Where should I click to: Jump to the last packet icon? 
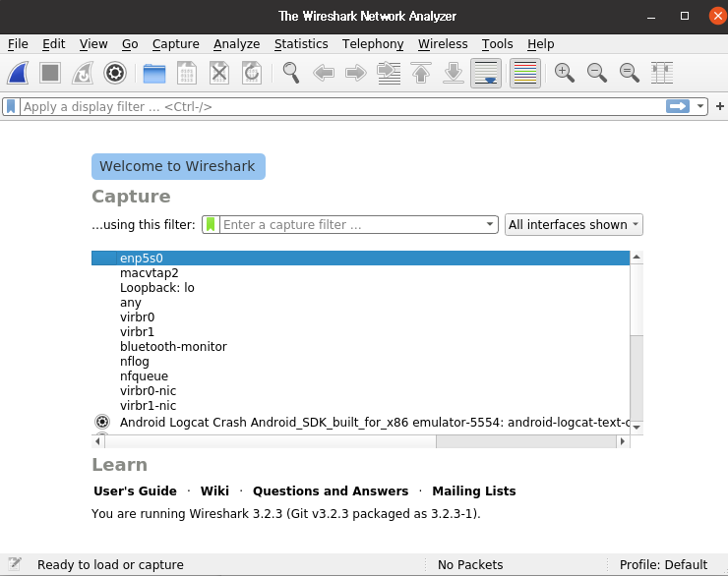pyautogui.click(x=454, y=73)
